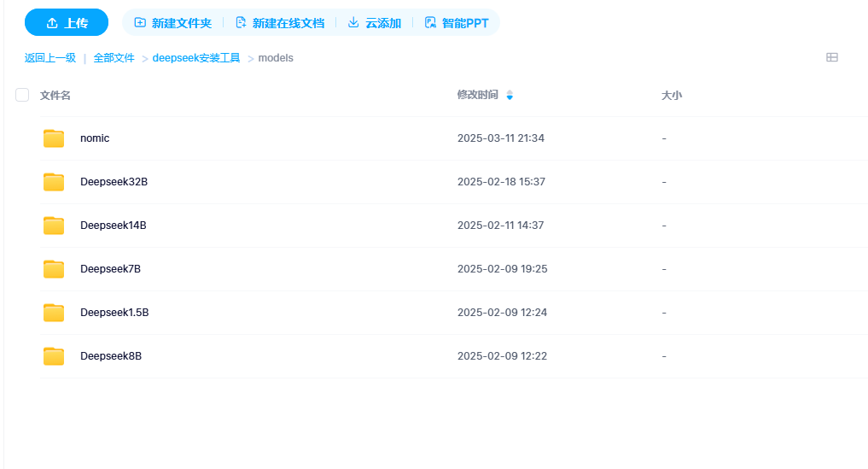Open the Deepseek32B folder name

click(x=114, y=182)
